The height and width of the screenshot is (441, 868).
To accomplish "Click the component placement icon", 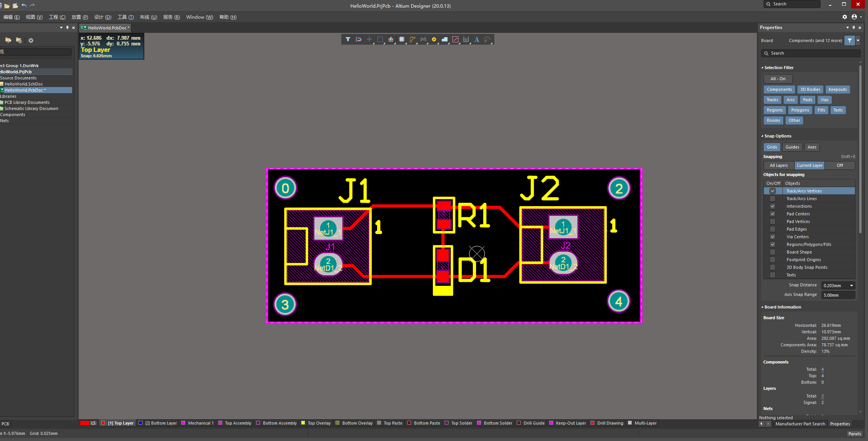I will pyautogui.click(x=403, y=39).
